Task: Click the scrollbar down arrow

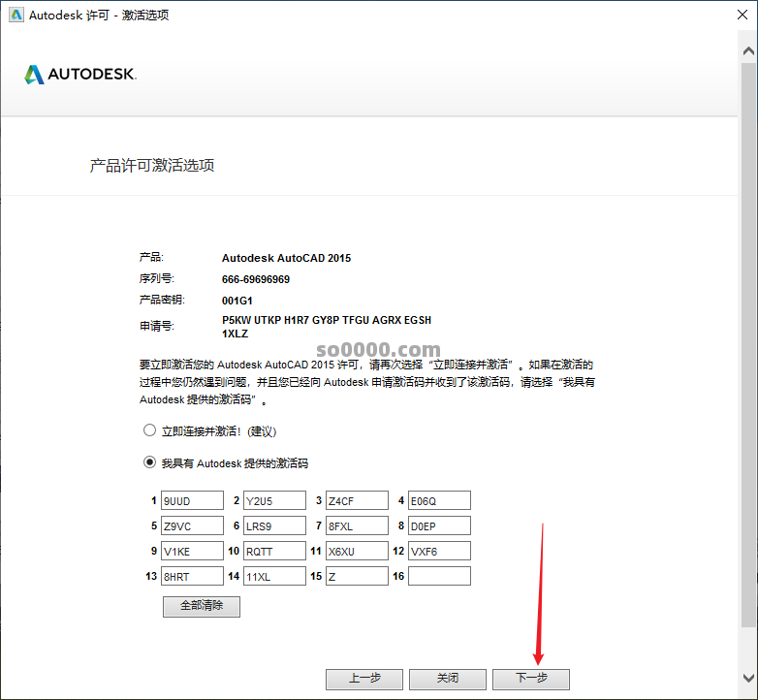Action: [x=748, y=678]
